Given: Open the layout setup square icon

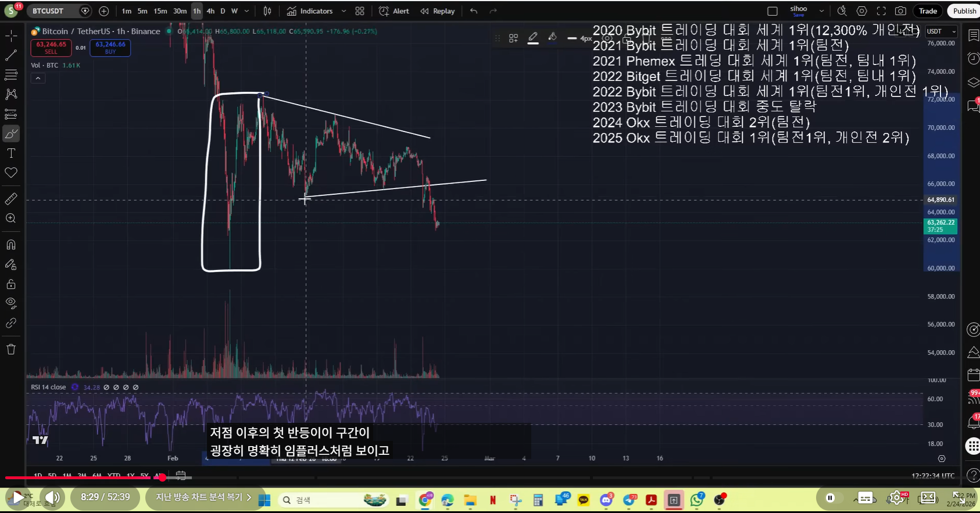Looking at the screenshot, I should coord(772,11).
